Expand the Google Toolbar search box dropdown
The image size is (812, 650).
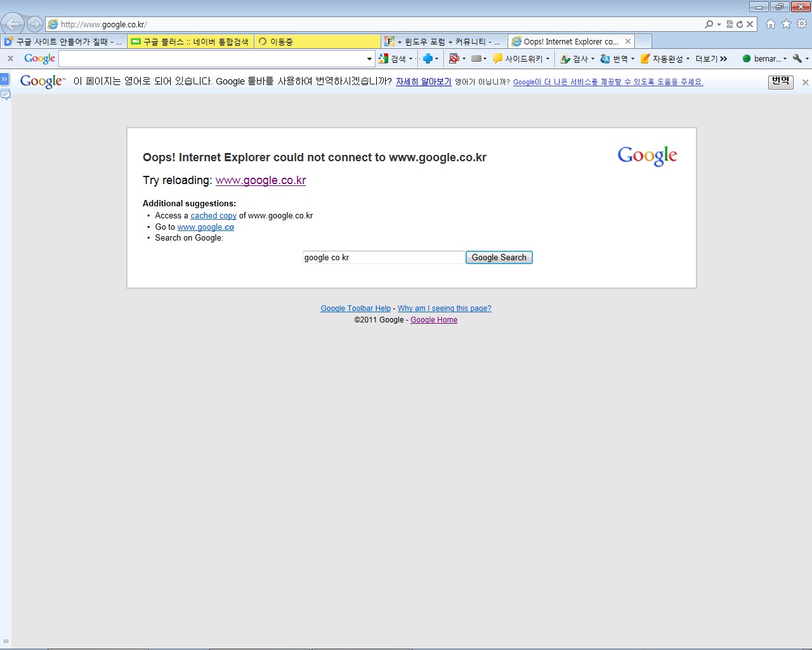(370, 59)
